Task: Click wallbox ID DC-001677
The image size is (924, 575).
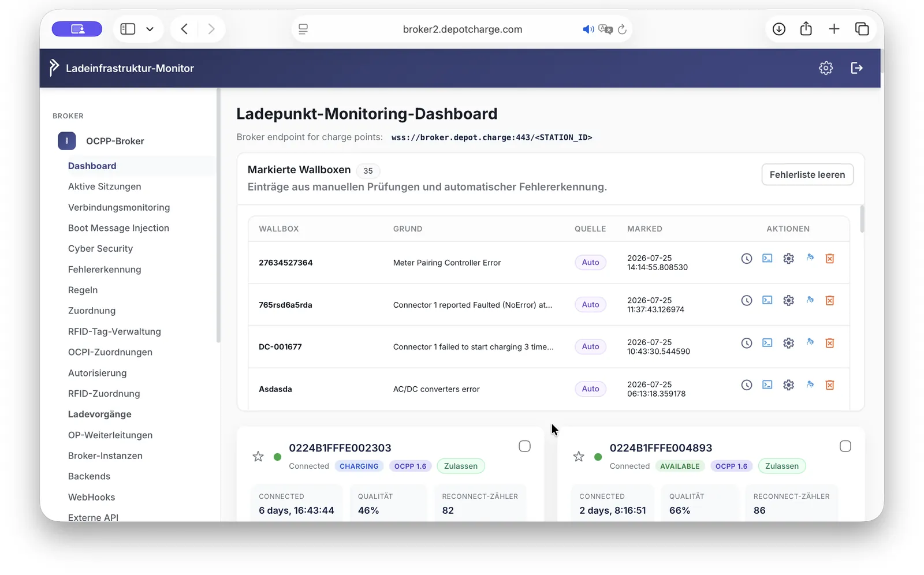Action: click(280, 347)
